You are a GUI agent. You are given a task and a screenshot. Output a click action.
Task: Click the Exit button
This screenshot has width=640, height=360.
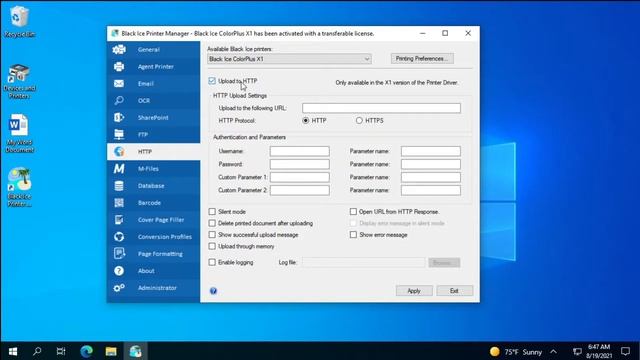tap(454, 291)
